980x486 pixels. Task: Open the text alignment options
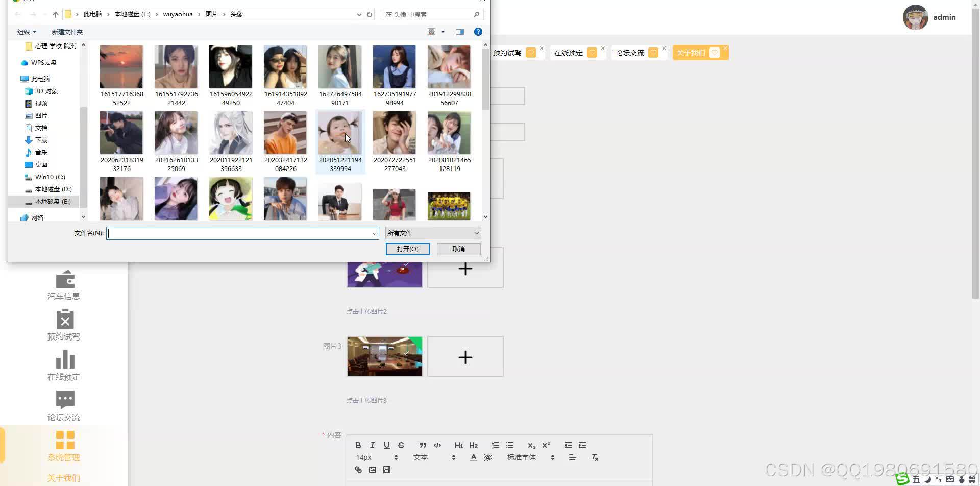tap(572, 457)
